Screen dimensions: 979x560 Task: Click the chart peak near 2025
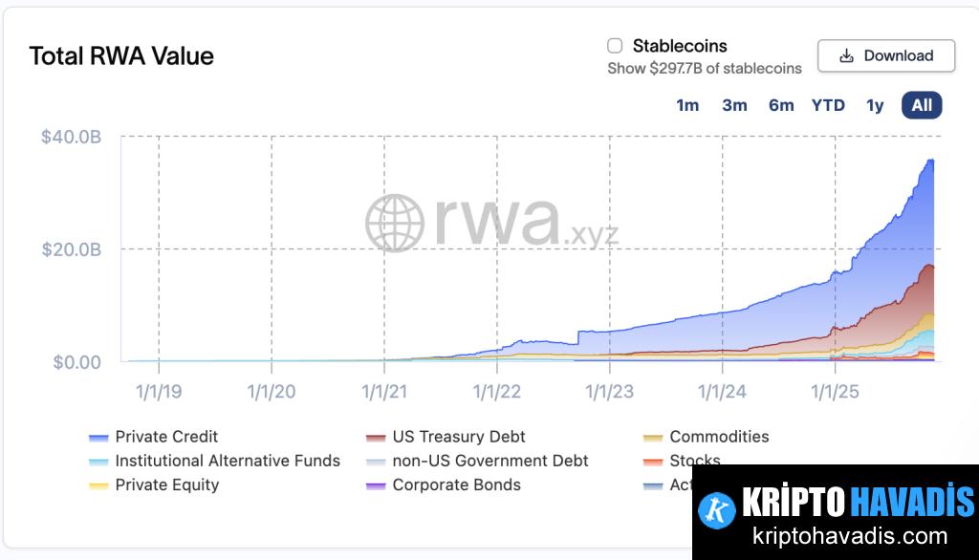coord(931,160)
